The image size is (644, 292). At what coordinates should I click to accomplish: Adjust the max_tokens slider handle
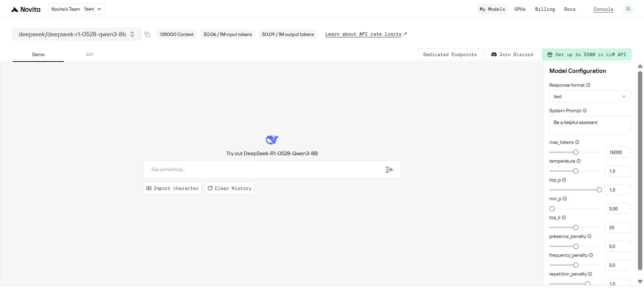tap(576, 152)
